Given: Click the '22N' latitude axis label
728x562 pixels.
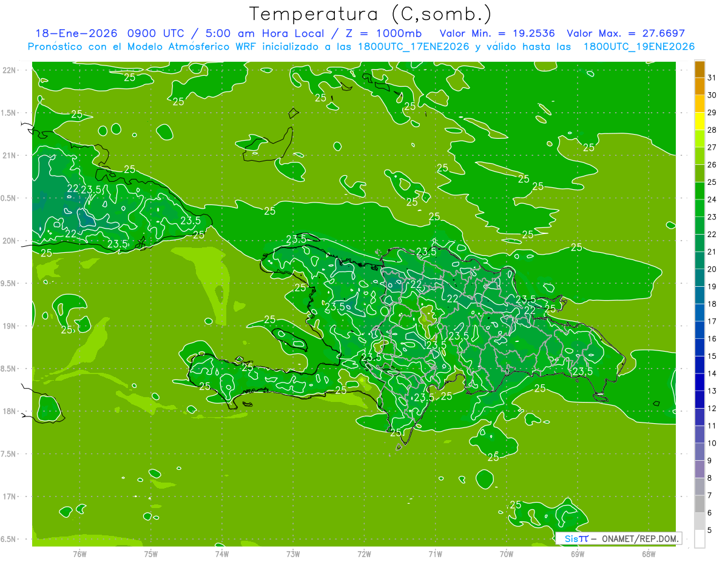Looking at the screenshot, I should [9, 70].
